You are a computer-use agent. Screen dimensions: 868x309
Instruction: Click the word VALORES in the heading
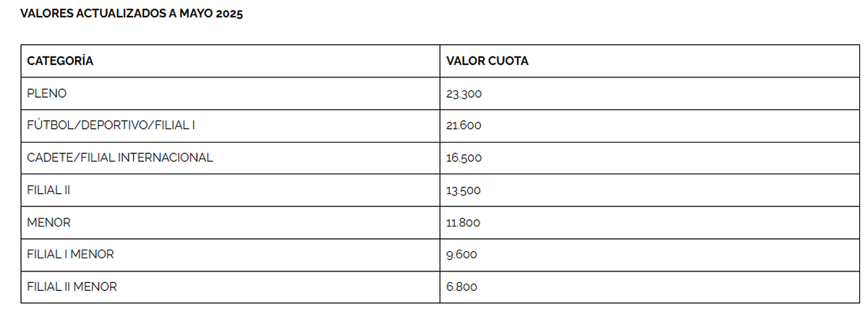pyautogui.click(x=45, y=14)
